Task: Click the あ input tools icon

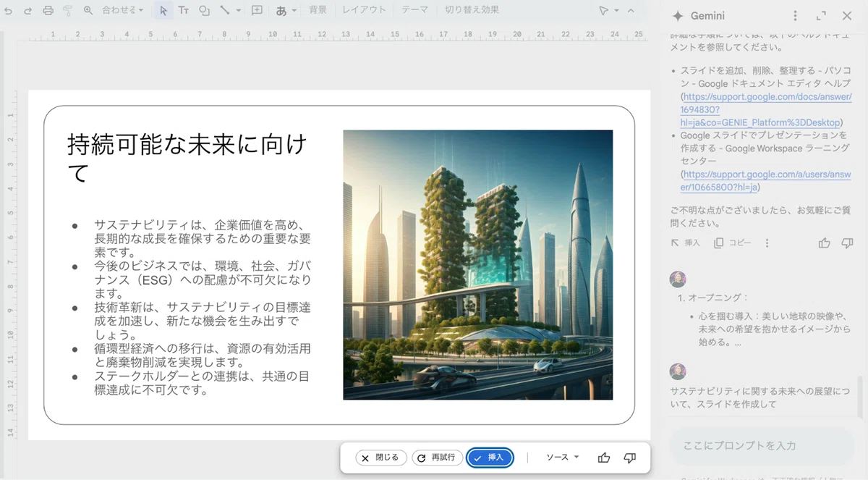Action: pyautogui.click(x=281, y=11)
